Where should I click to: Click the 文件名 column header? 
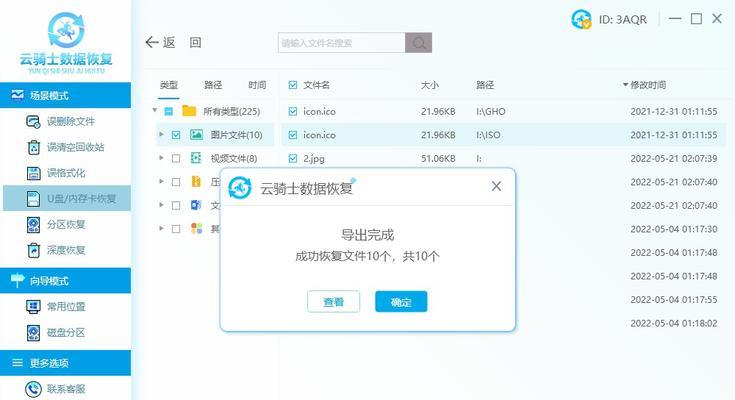click(x=316, y=85)
